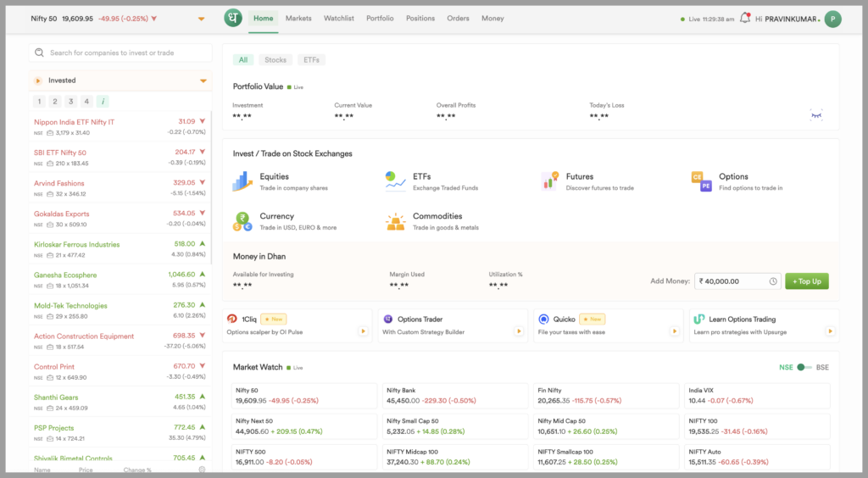This screenshot has height=478, width=868.
Task: Switch to watchlist 1
Action: click(x=39, y=101)
